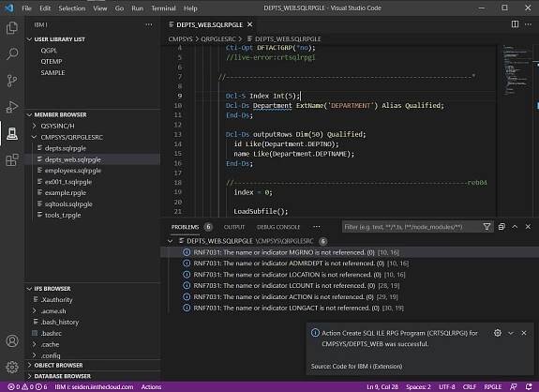
Task: Open the Selection menu
Action: [72, 8]
